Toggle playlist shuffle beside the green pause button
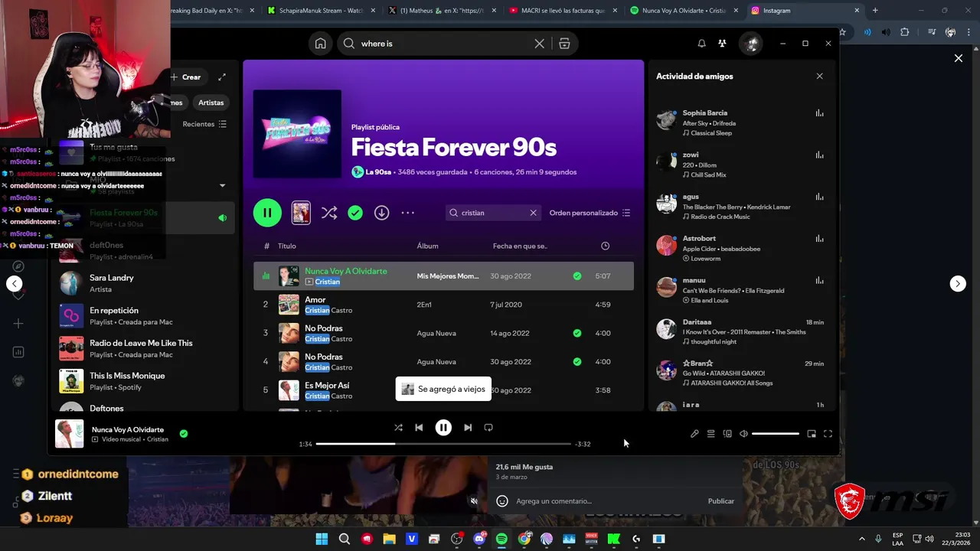 coord(329,213)
